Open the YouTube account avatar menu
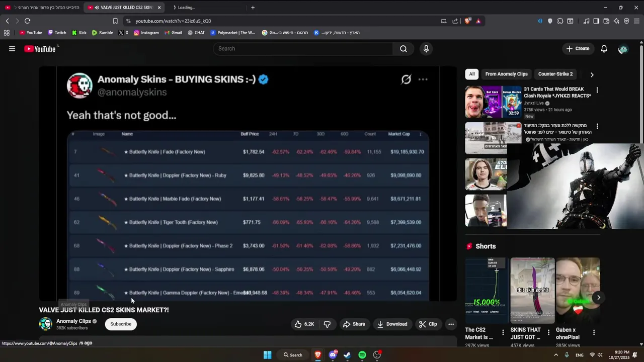644x362 pixels. point(623,49)
